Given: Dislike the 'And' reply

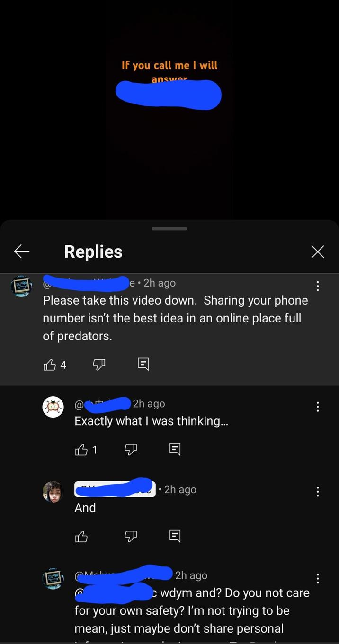Looking at the screenshot, I should pos(131,537).
